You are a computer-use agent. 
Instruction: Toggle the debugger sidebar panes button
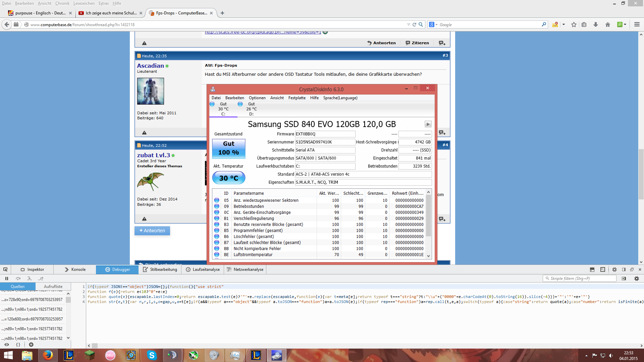tap(624, 279)
